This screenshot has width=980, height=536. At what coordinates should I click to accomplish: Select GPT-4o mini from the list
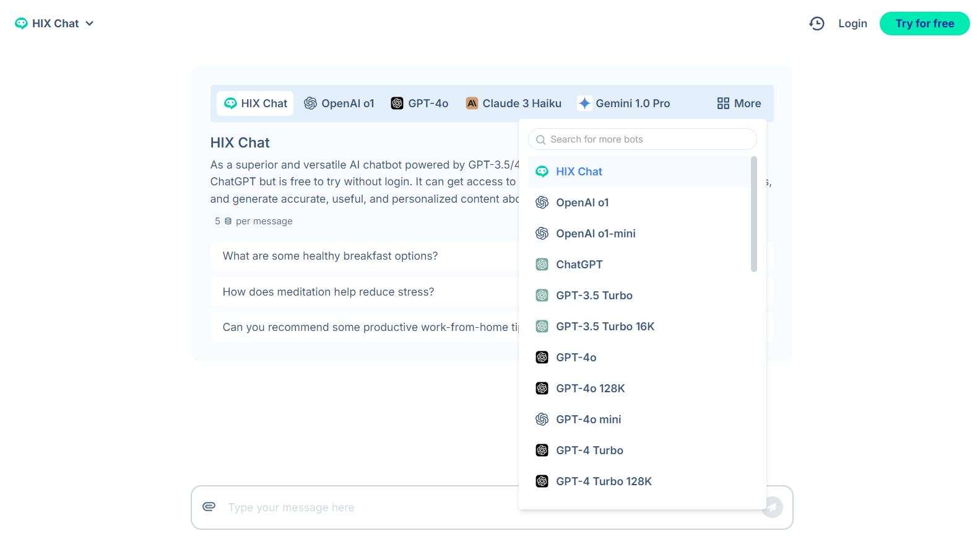[639, 420]
